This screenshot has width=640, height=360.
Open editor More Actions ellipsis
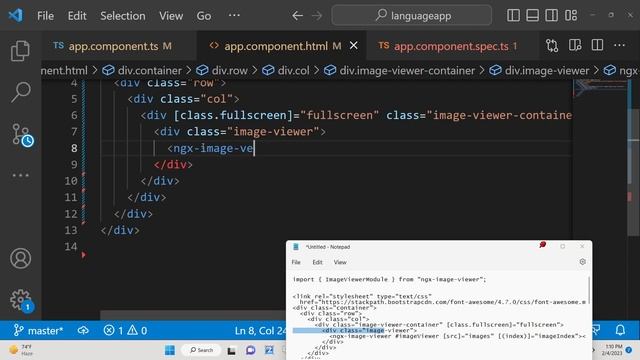[620, 45]
